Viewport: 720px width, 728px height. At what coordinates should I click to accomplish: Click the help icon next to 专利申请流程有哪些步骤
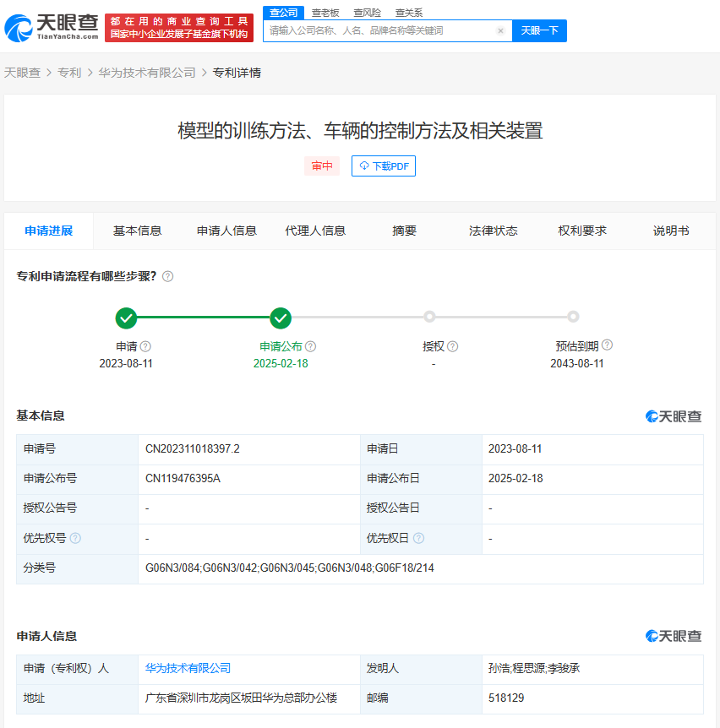pos(167,277)
